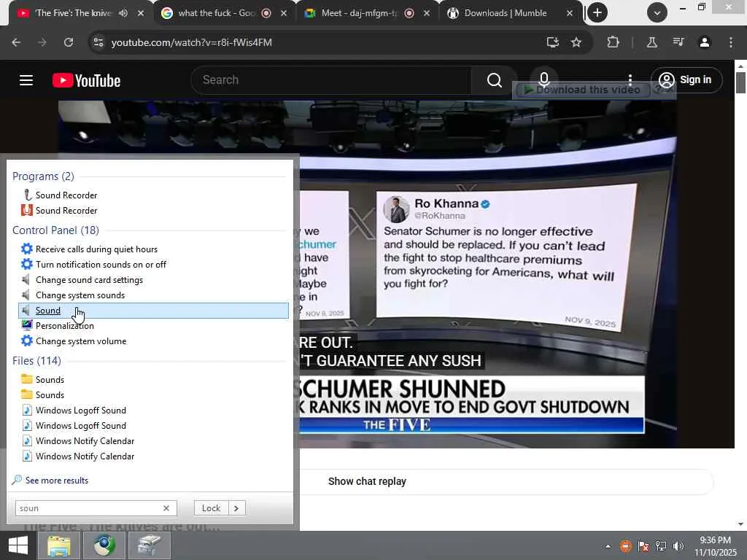This screenshot has height=560, width=747.
Task: Mute the tab via speaker icon
Action: [123, 13]
